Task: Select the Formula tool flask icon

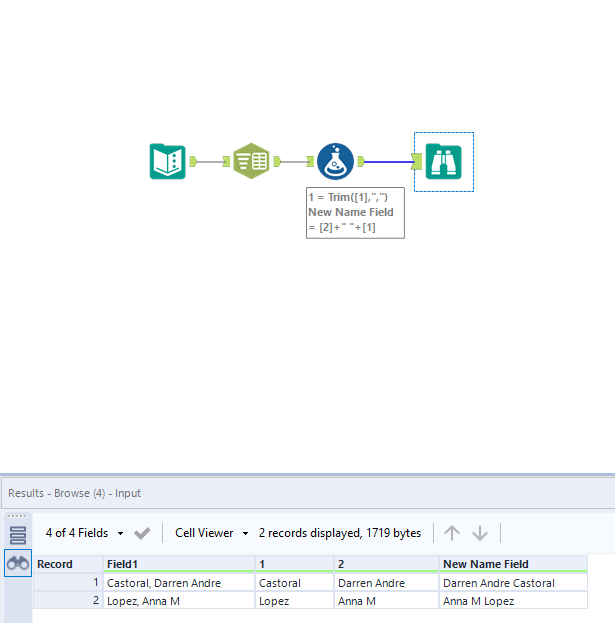Action: pos(335,161)
